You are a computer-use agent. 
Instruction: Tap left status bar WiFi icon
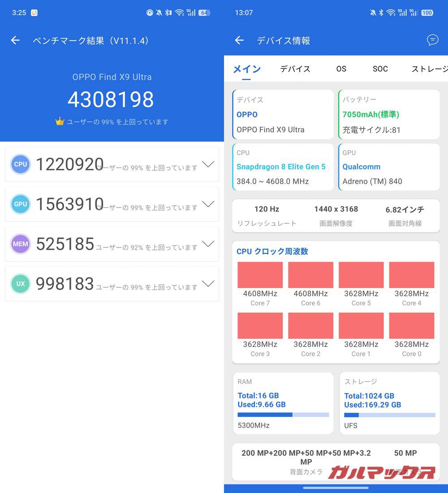[180, 13]
